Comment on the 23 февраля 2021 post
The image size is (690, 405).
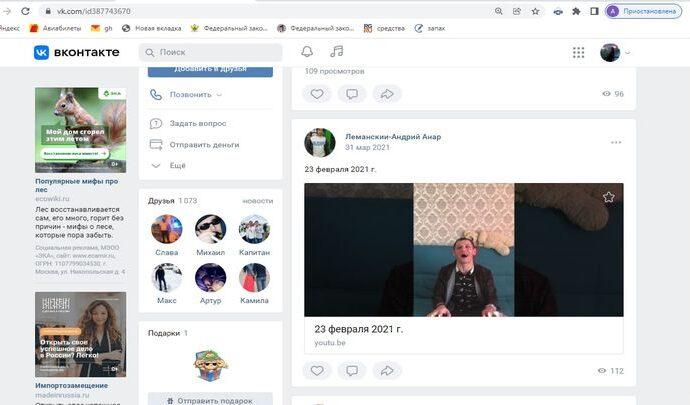pyautogui.click(x=352, y=371)
